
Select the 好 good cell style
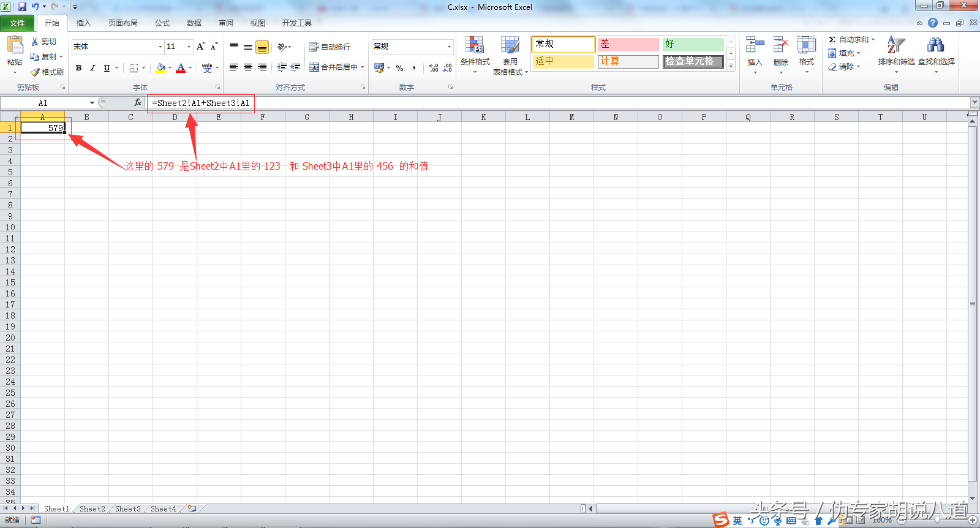[x=693, y=44]
